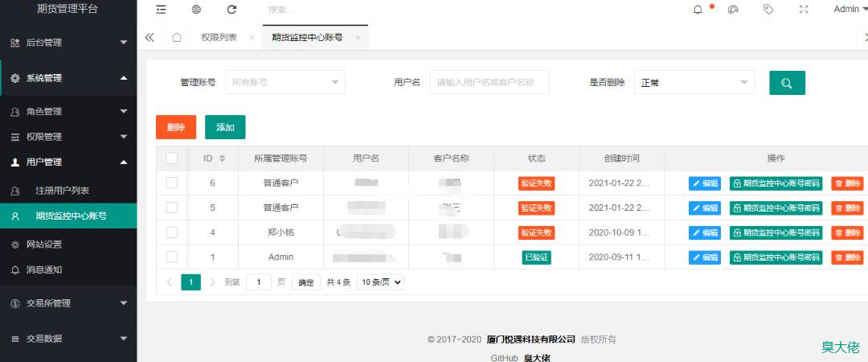Screen dimensions: 868x362
Task: Collapse the 用户管理 submenu
Action: click(124, 162)
